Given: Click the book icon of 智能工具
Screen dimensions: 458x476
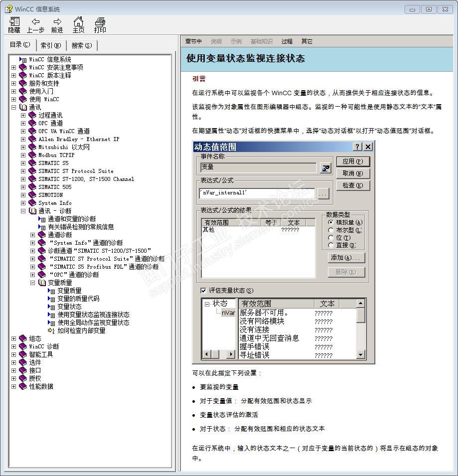Looking at the screenshot, I should pos(23,354).
